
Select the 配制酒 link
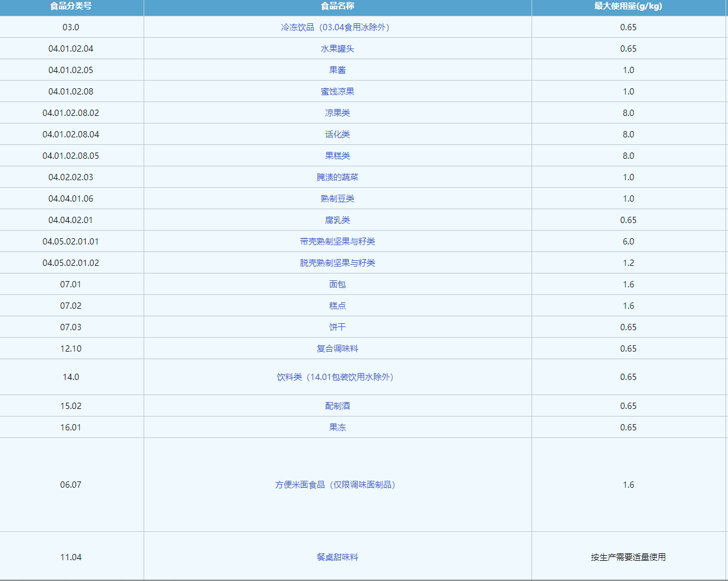coord(337,406)
